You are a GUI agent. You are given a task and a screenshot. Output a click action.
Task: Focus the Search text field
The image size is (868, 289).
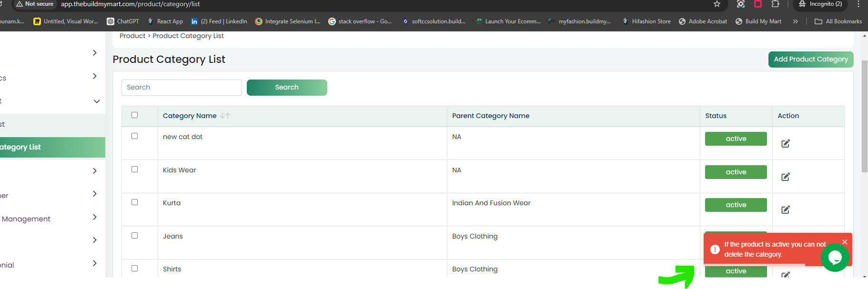pyautogui.click(x=182, y=88)
